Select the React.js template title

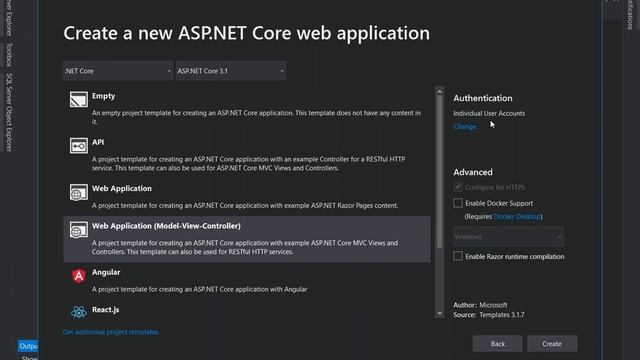point(105,309)
